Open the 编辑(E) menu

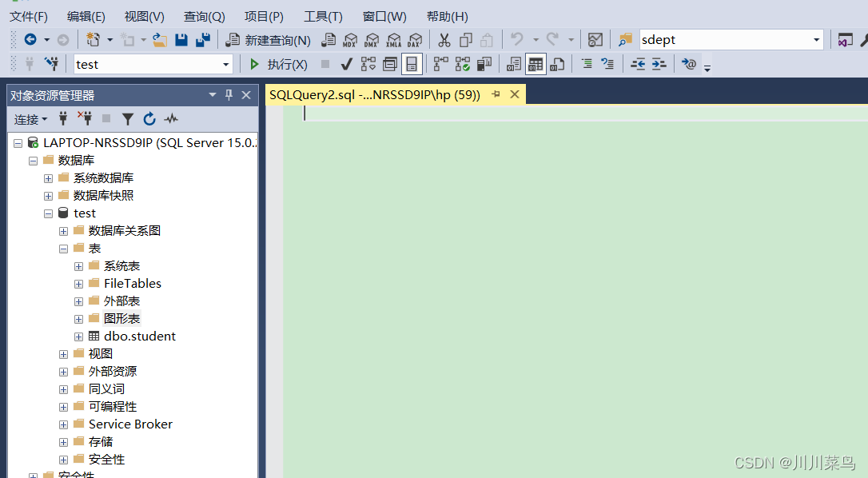pyautogui.click(x=86, y=17)
